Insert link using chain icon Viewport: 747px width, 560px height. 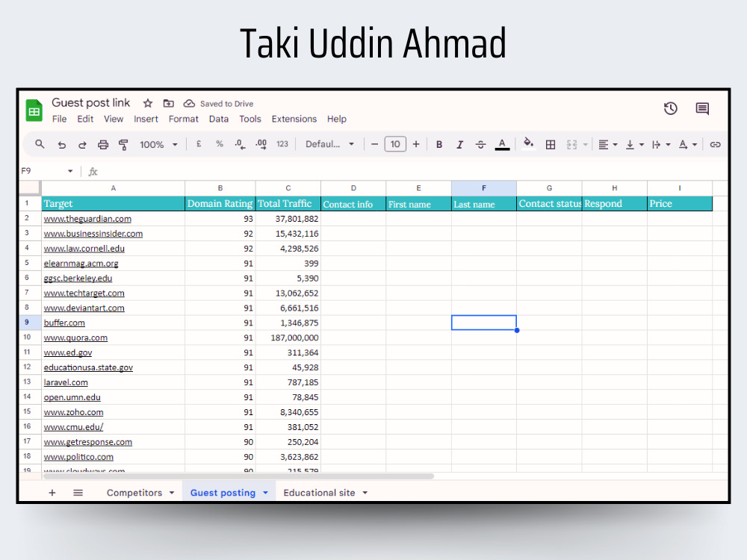coord(715,144)
